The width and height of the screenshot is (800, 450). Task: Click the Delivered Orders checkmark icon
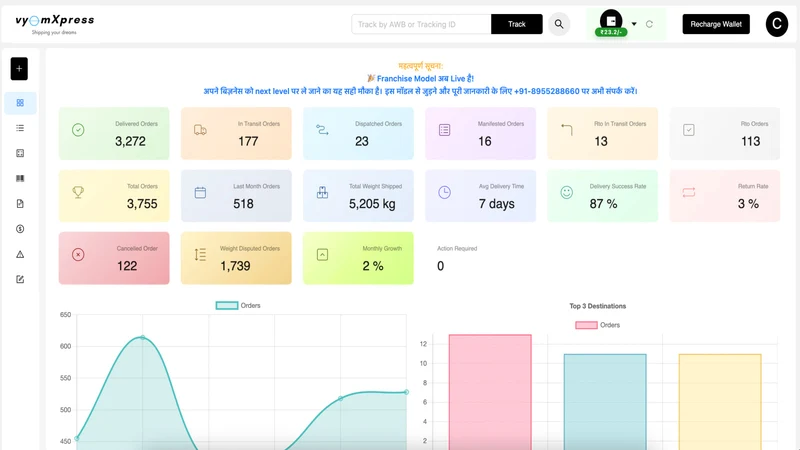click(x=78, y=130)
